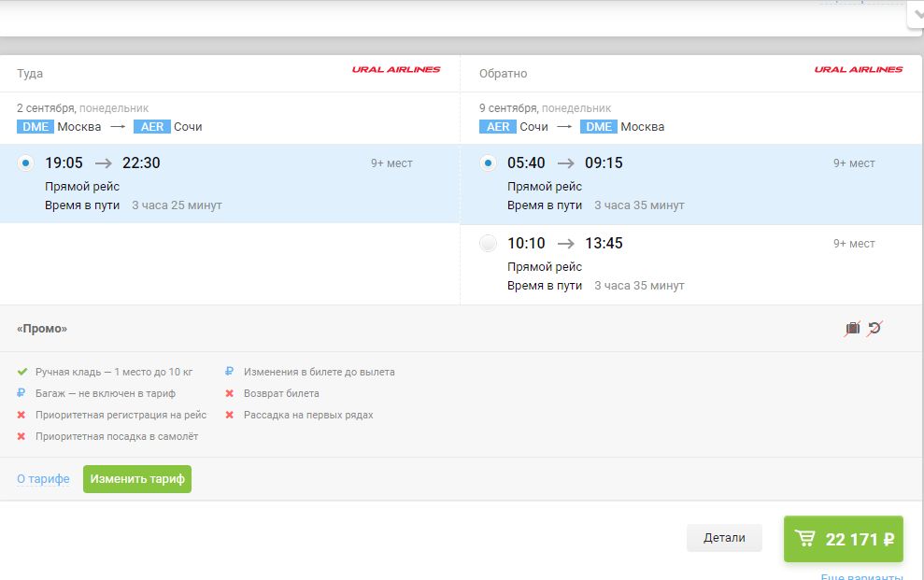This screenshot has width=924, height=580.
Task: Open the Детали flight details panel
Action: pyautogui.click(x=724, y=538)
